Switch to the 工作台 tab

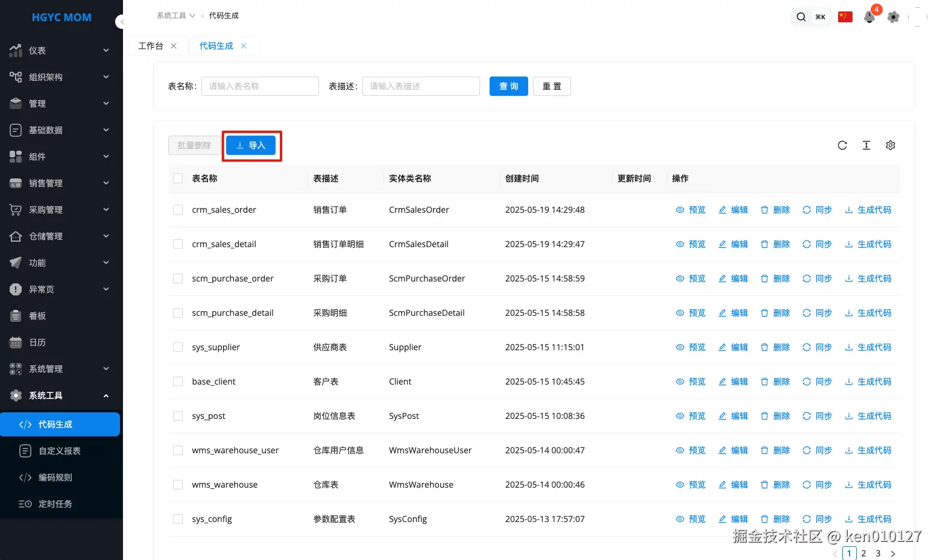coord(151,46)
